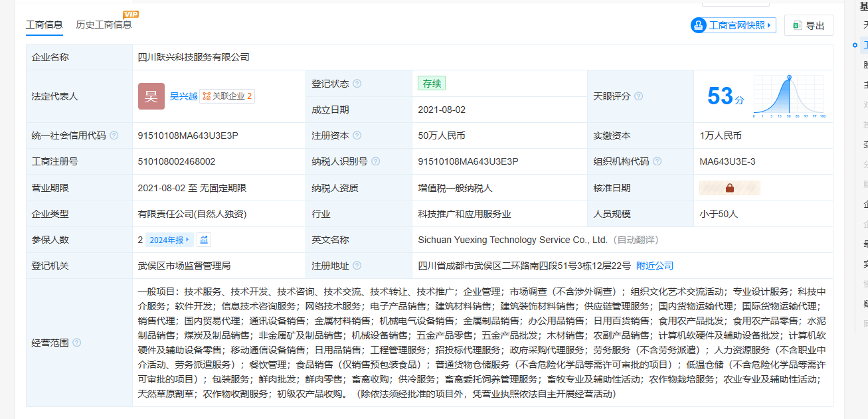Click the 天眼评分 score distribution chart

tap(788, 96)
